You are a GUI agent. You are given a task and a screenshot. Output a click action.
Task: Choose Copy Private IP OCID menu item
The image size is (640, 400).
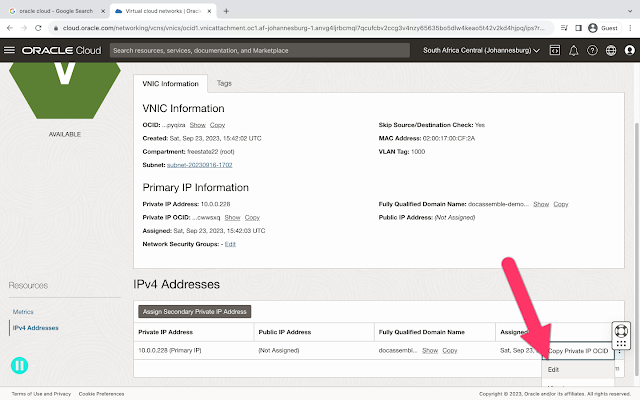tap(578, 351)
